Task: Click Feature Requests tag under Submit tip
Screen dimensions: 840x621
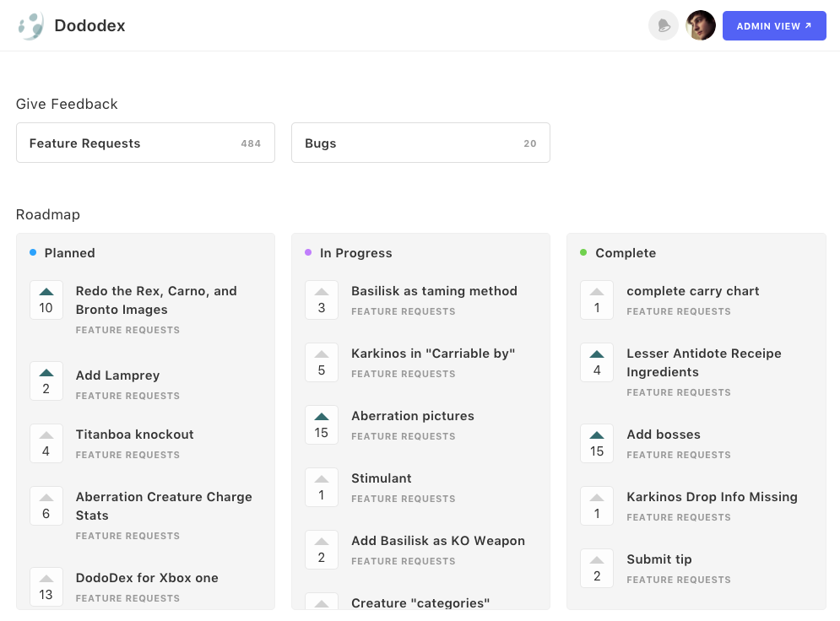Action: (x=678, y=580)
